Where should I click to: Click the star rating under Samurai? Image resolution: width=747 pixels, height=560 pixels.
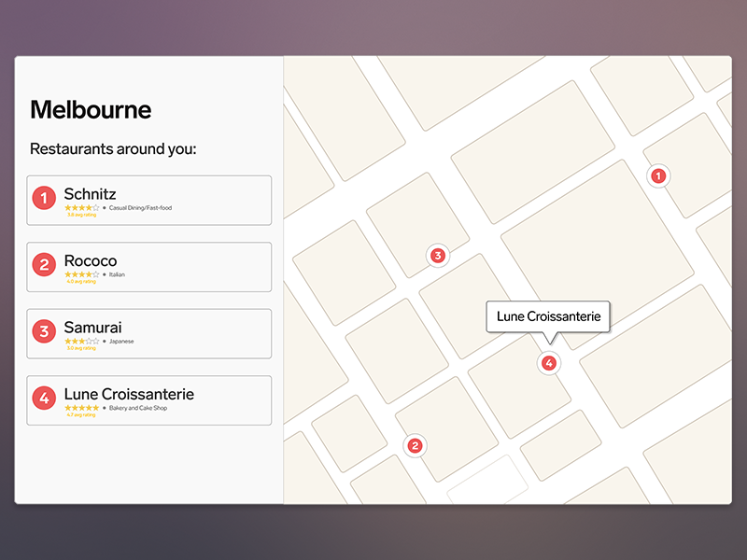82,341
